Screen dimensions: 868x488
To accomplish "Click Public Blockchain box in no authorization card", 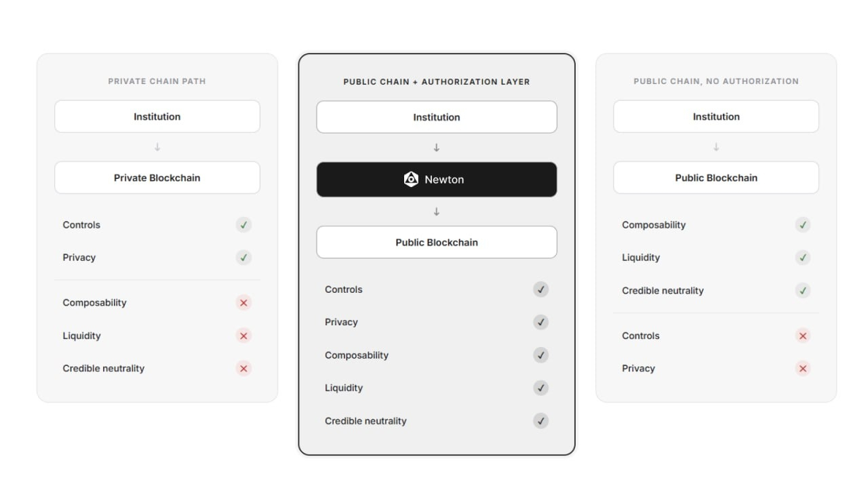I will point(716,178).
